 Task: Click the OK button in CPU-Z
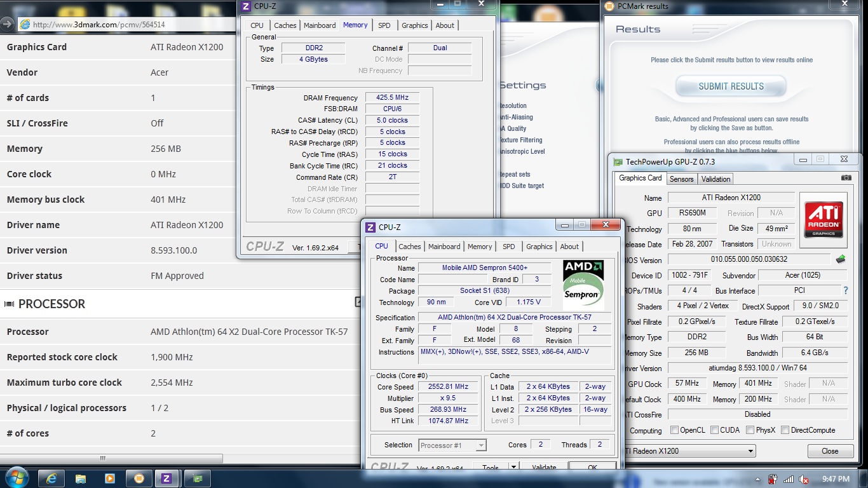click(x=592, y=468)
